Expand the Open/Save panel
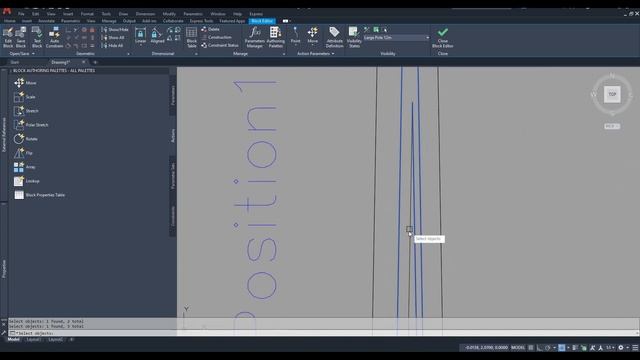Screen dimensions: 640x360 pyautogui.click(x=21, y=53)
